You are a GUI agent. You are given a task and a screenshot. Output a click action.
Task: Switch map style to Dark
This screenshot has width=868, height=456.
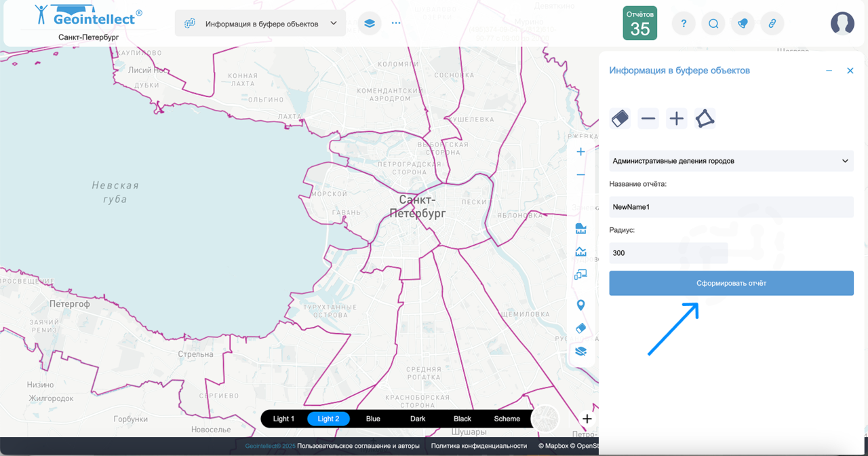pyautogui.click(x=418, y=419)
